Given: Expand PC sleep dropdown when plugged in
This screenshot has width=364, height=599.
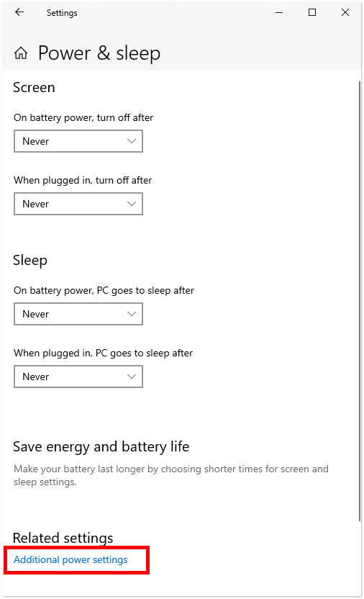Looking at the screenshot, I should 78,377.
